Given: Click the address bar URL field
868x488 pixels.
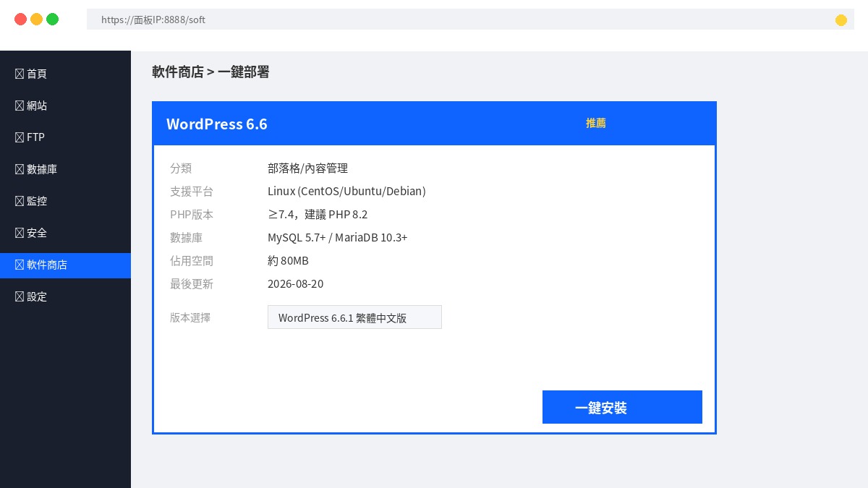Looking at the screenshot, I should (x=470, y=20).
